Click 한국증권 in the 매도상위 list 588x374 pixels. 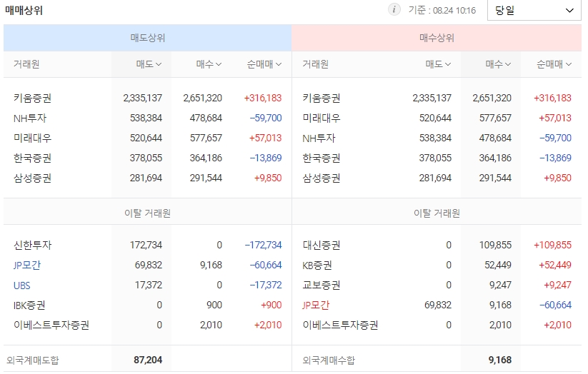[32, 158]
